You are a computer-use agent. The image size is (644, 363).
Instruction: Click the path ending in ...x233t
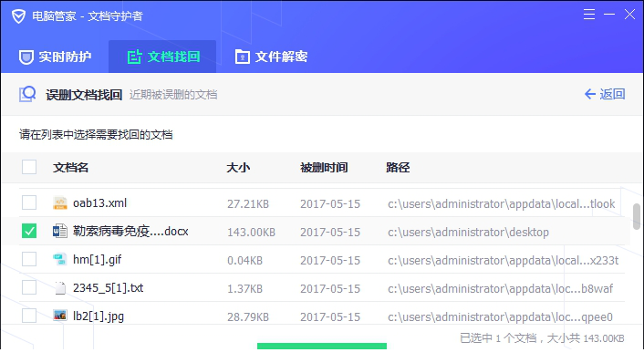(x=504, y=261)
